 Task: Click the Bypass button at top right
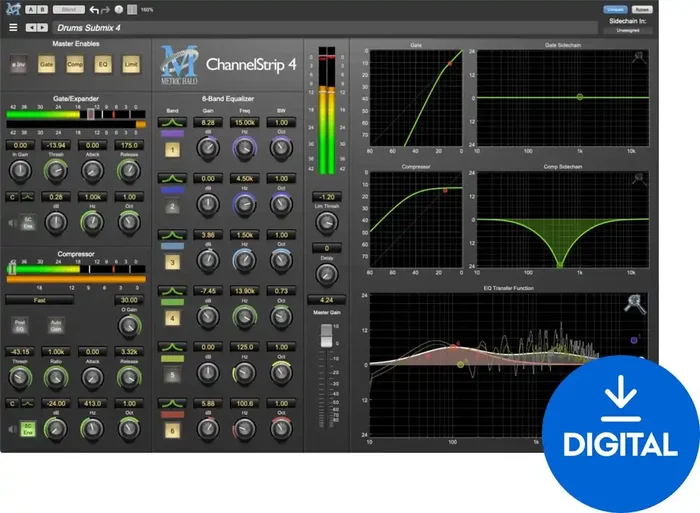[x=642, y=9]
